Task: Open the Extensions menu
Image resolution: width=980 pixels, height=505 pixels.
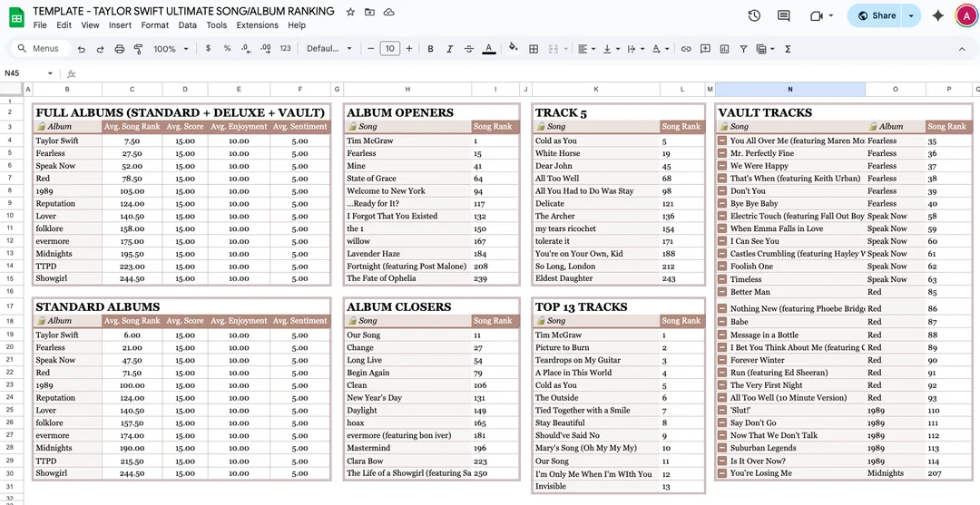Action: click(257, 25)
